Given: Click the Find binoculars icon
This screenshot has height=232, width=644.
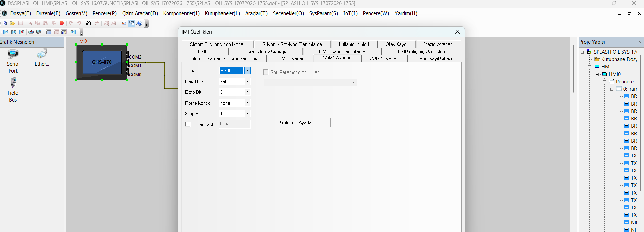Looking at the screenshot, I should [89, 23].
